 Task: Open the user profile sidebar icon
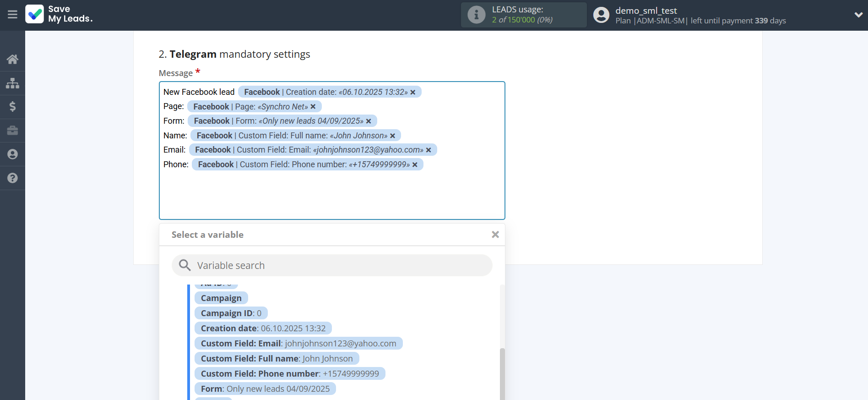coord(12,154)
